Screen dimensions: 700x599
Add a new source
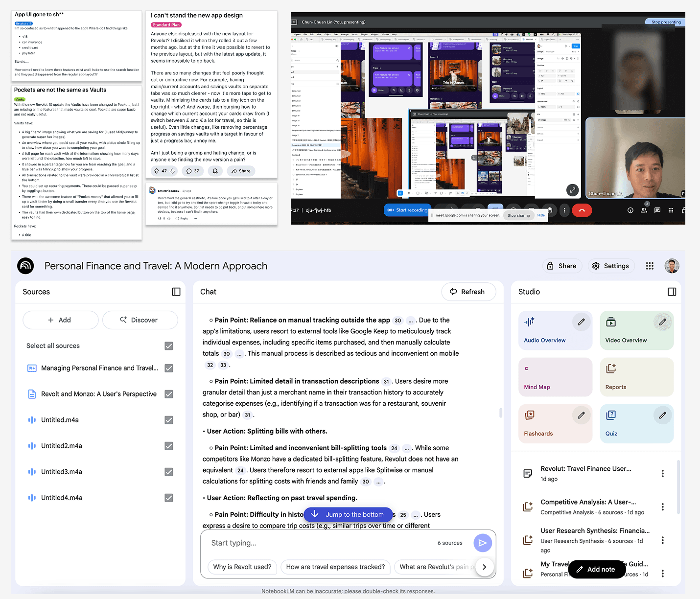pyautogui.click(x=60, y=320)
